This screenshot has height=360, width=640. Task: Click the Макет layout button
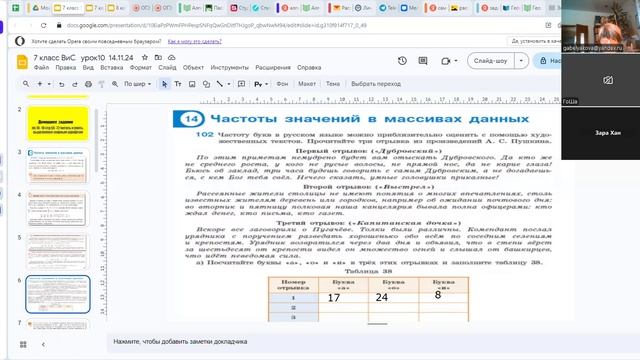[307, 84]
